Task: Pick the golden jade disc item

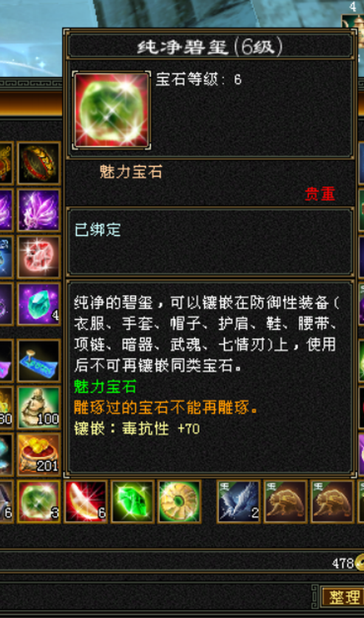Action: [179, 501]
